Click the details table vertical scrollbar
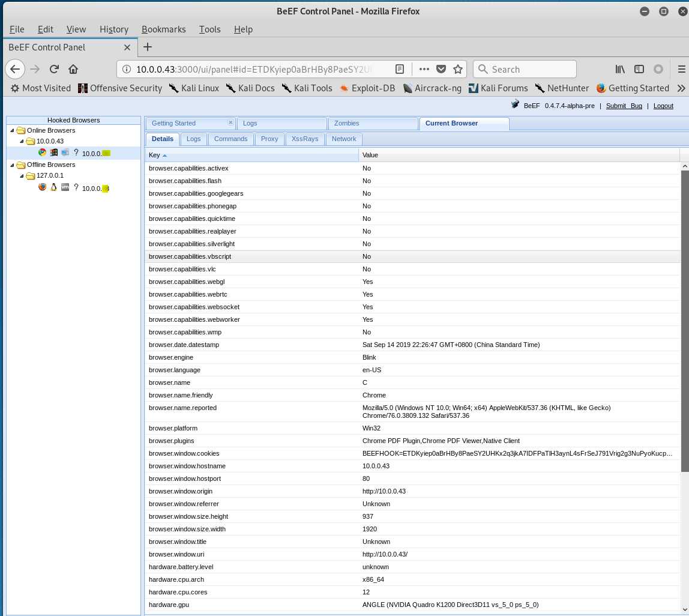Image resolution: width=689 pixels, height=616 pixels. [x=685, y=321]
